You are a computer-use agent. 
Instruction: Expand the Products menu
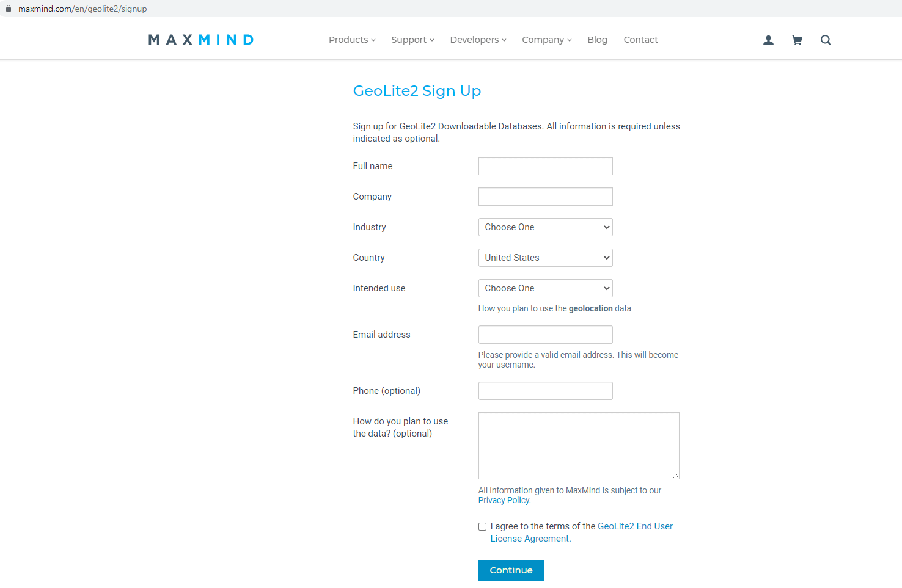[x=351, y=39]
